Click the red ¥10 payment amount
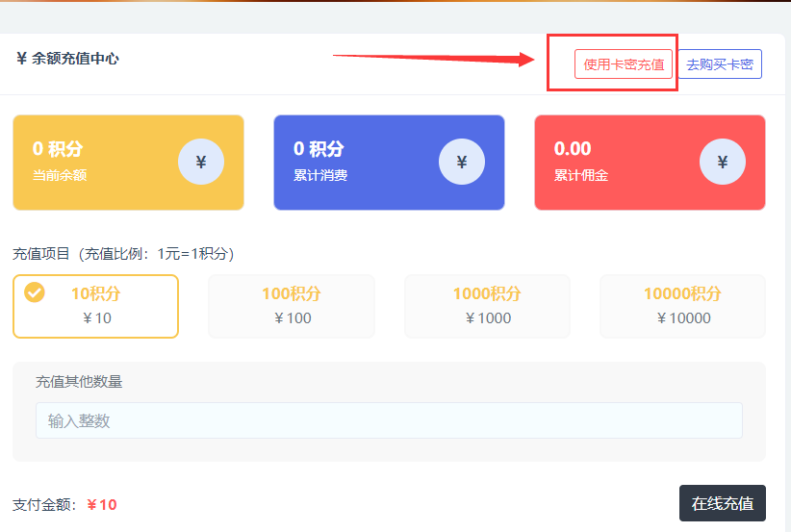This screenshot has width=791, height=532. click(x=102, y=505)
